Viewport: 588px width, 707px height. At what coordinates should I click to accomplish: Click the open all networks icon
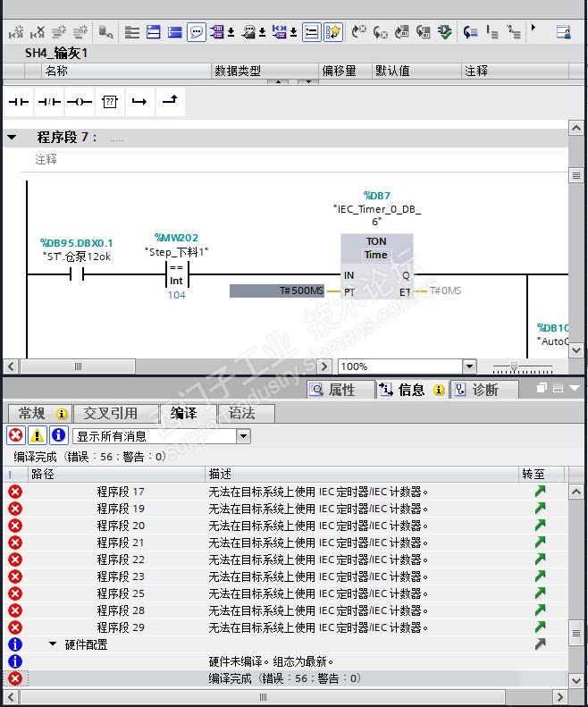pos(131,32)
